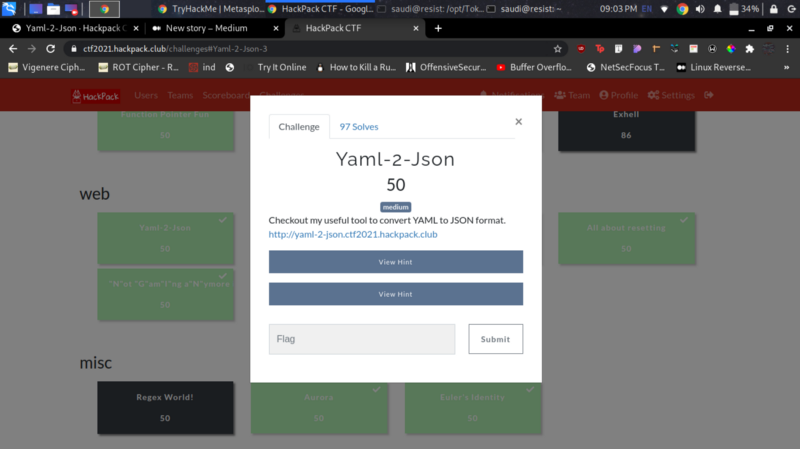Click the Chrome icon in the system tray
This screenshot has height=449, width=800.
point(682,9)
